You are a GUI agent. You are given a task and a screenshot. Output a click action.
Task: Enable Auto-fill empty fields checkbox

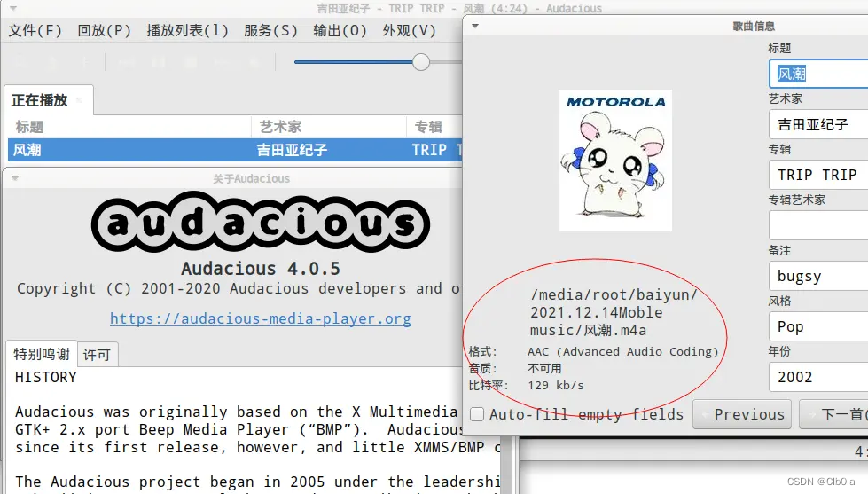click(477, 414)
